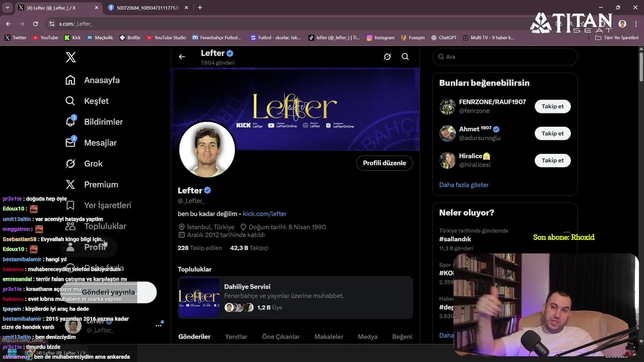The image size is (644, 362).
Task: Click browser back navigation arrow
Action: click(8, 24)
